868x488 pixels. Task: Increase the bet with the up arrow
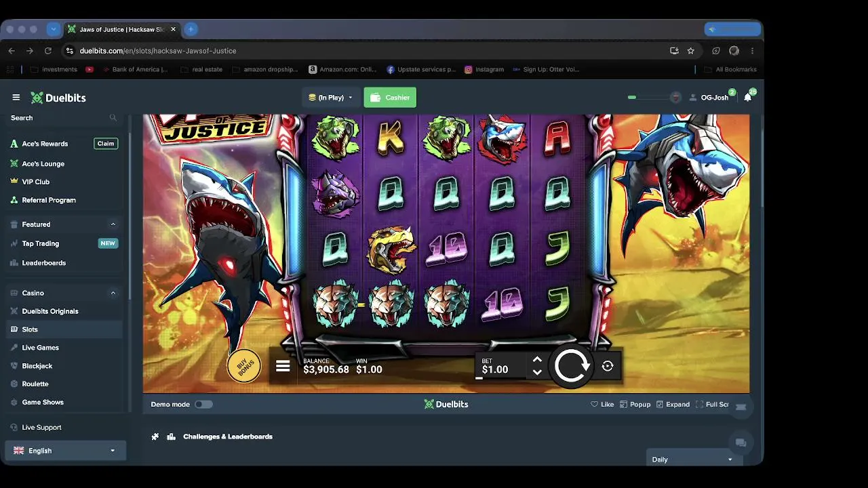pyautogui.click(x=537, y=360)
